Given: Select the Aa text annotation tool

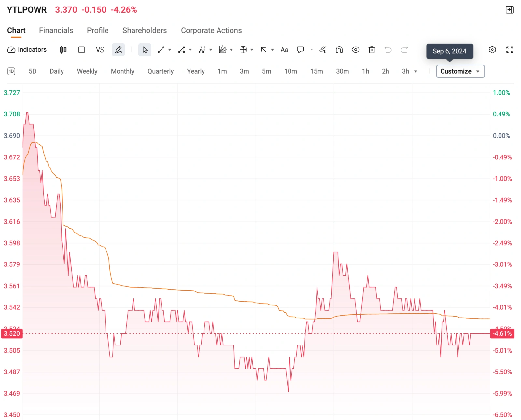Looking at the screenshot, I should pos(284,50).
